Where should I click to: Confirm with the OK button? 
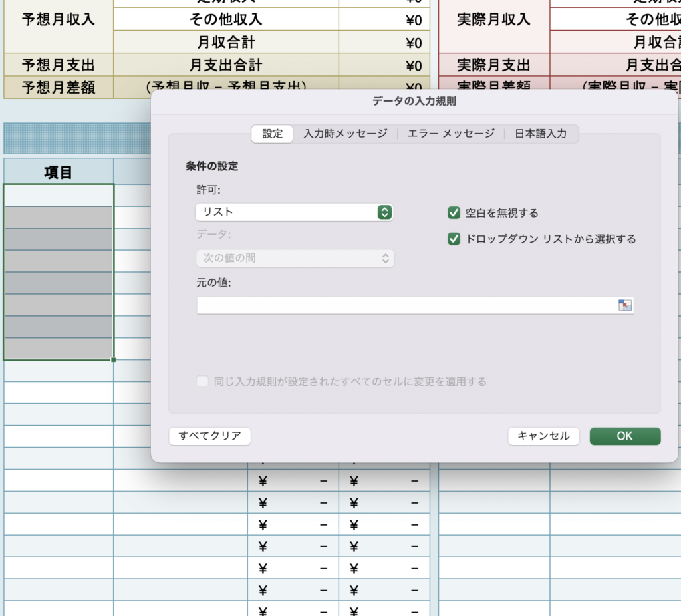[x=625, y=436]
